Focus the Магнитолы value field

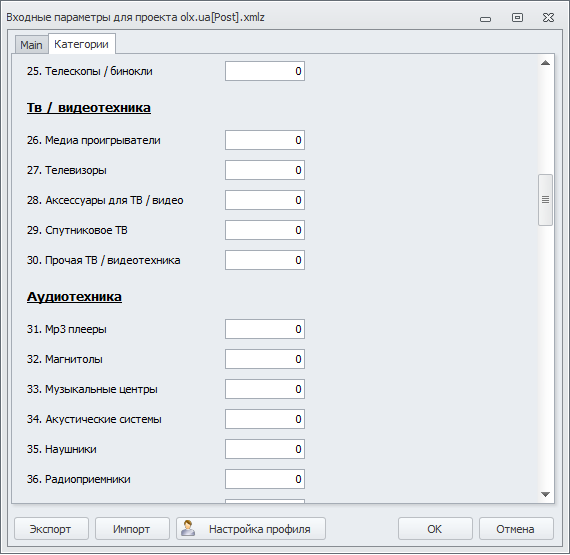click(265, 359)
